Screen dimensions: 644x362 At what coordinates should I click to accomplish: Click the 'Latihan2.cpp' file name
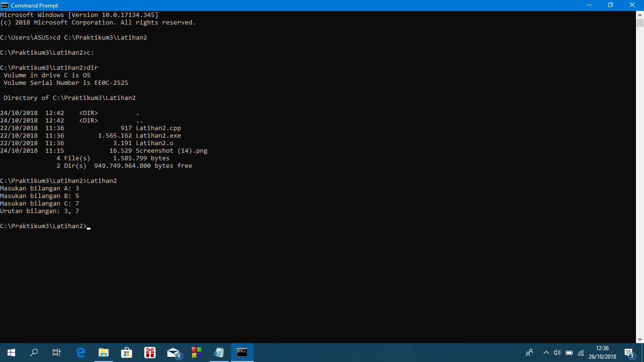pos(158,128)
